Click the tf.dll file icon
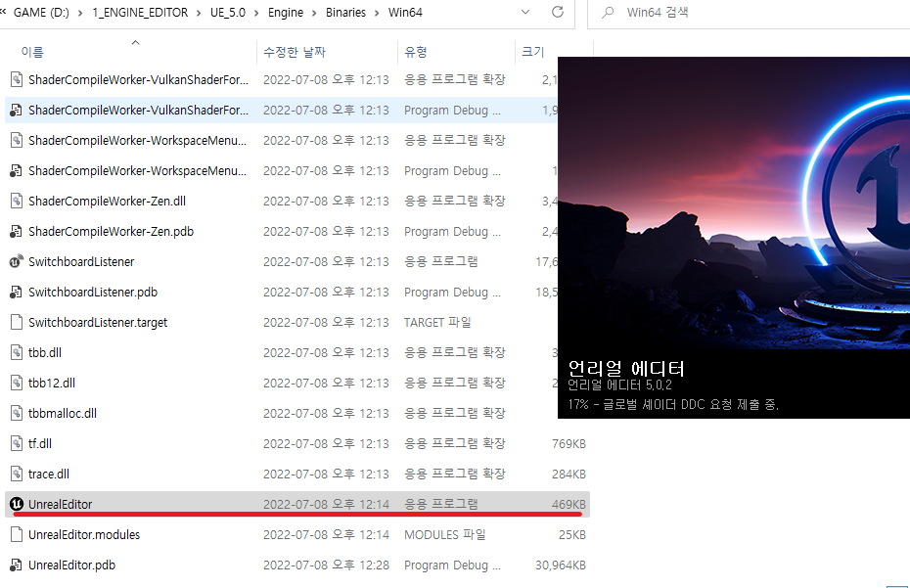This screenshot has width=910, height=588. point(17,443)
